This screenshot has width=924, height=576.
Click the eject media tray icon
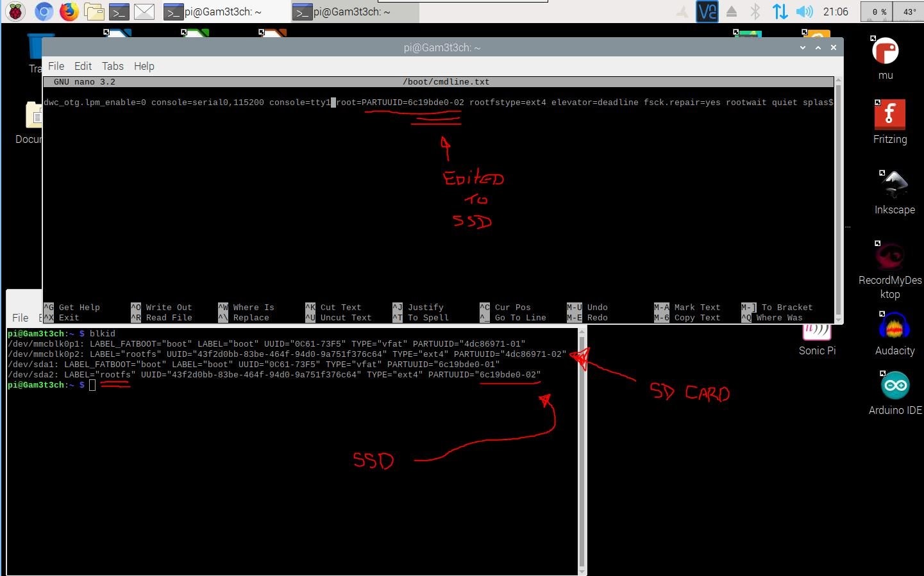pyautogui.click(x=732, y=12)
